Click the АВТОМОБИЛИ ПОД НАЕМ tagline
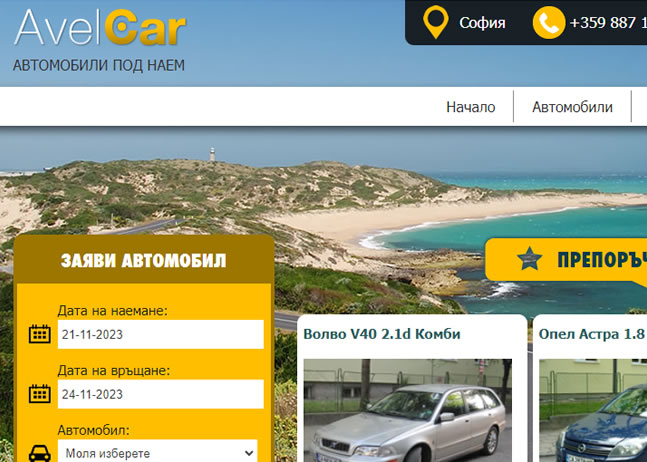The height and width of the screenshot is (462, 647). 99,66
